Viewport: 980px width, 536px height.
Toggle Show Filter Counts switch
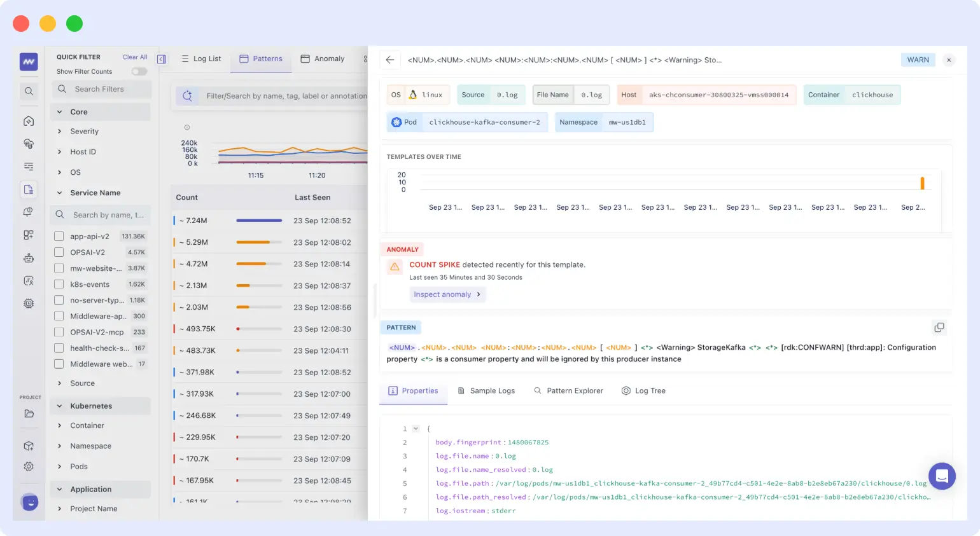click(139, 71)
